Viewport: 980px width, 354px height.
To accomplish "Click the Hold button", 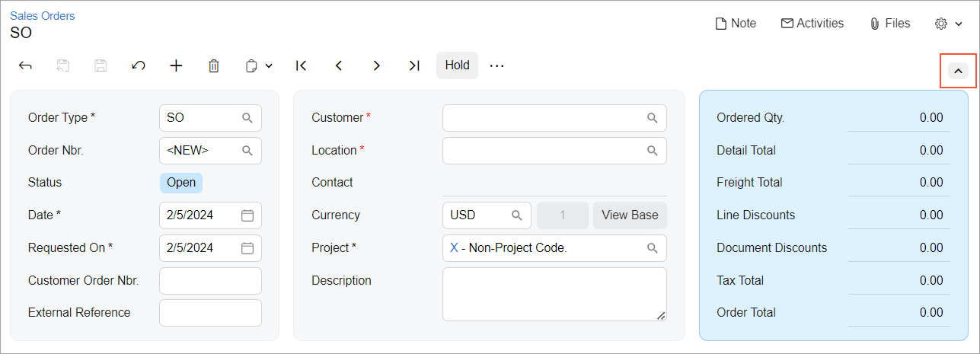I will [457, 65].
